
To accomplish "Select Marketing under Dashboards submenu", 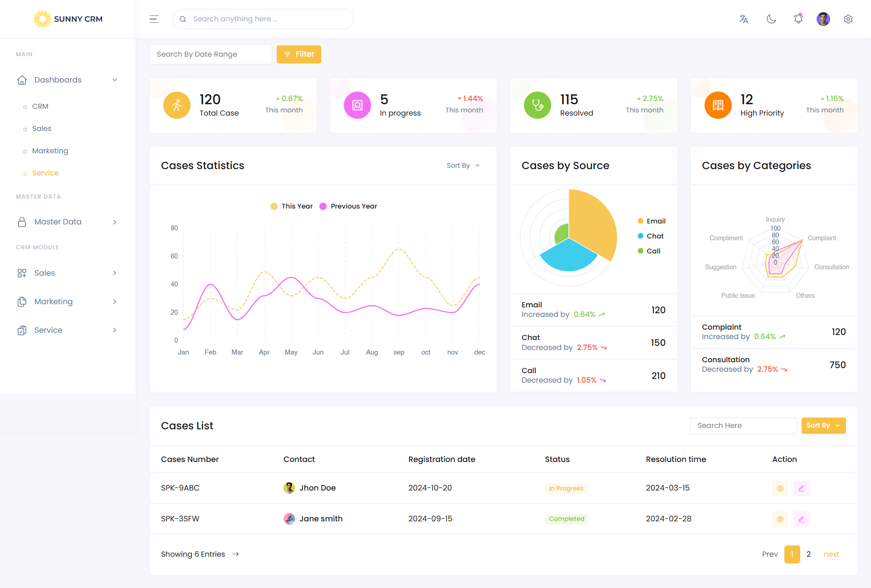I will click(50, 151).
